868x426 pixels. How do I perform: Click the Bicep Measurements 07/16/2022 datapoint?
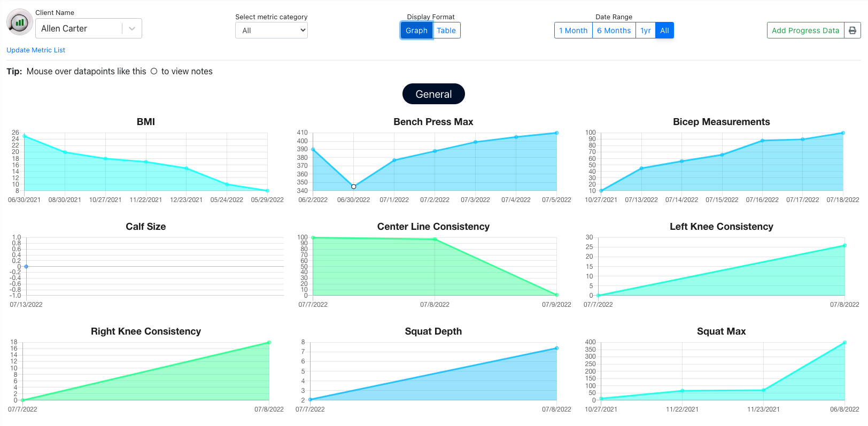tap(763, 141)
